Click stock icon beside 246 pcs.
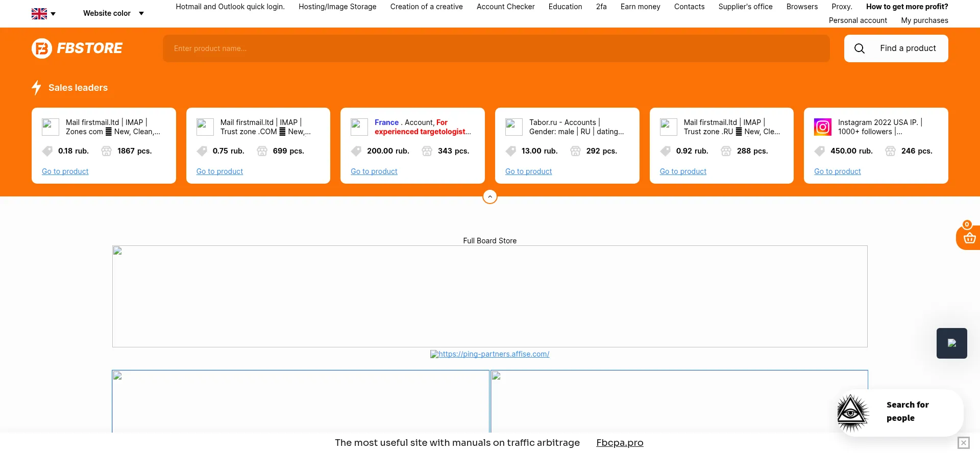980x453 pixels. 890,151
